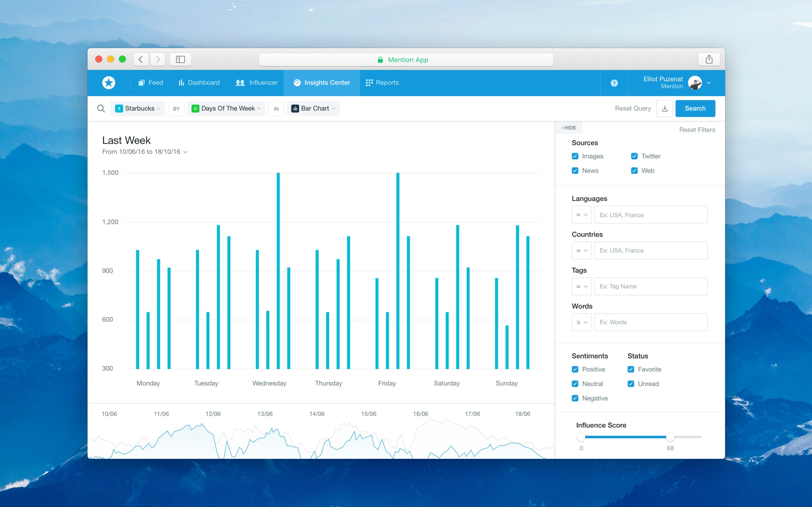Click the search magnifier icon
Screen dimensions: 812x507
[x=101, y=108]
